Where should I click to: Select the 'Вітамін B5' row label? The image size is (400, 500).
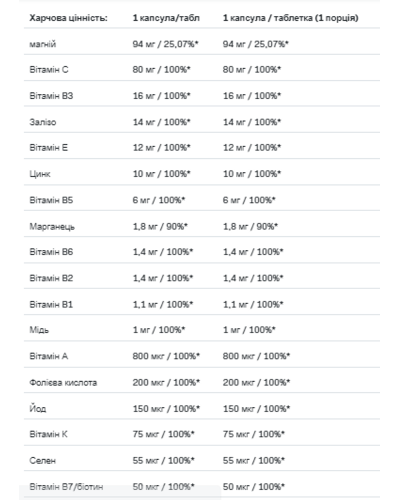coord(51,200)
